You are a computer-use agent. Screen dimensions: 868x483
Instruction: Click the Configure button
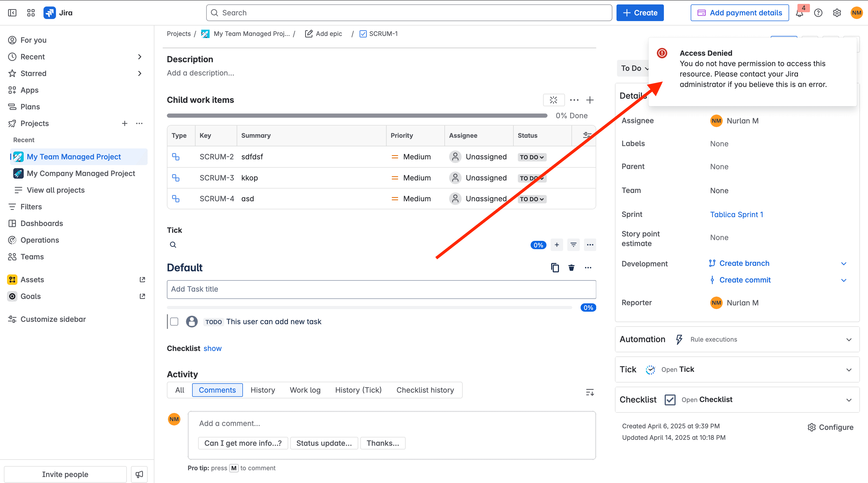[x=830, y=427]
